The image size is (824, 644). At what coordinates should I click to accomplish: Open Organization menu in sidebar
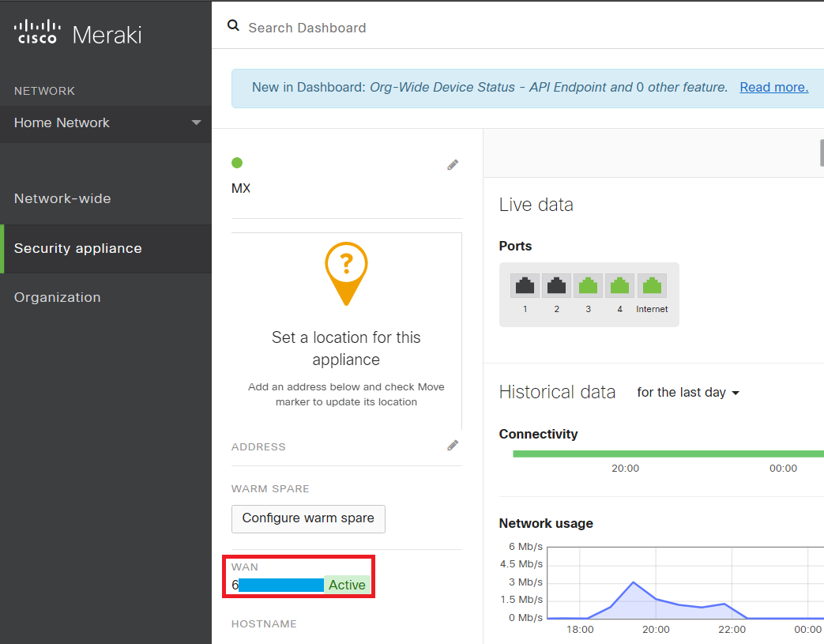pos(58,297)
